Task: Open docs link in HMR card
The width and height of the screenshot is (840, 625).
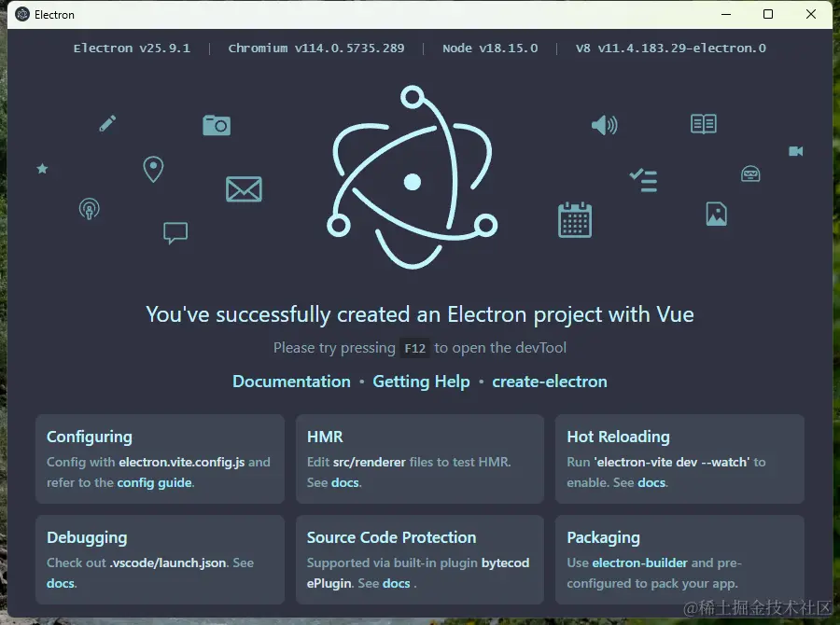Action: [345, 482]
